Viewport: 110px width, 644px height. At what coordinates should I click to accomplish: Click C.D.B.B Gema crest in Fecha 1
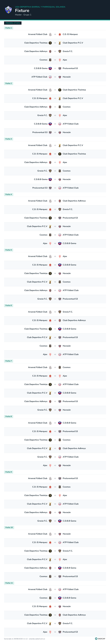click(x=50, y=68)
